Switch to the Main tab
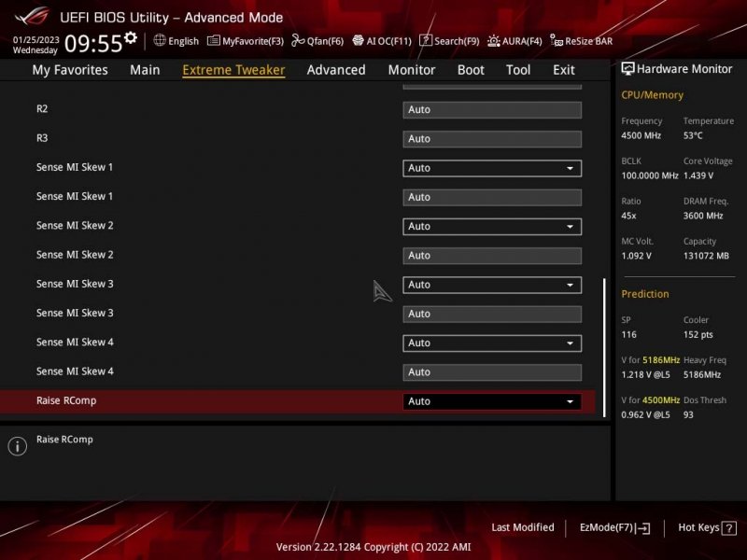 [145, 70]
